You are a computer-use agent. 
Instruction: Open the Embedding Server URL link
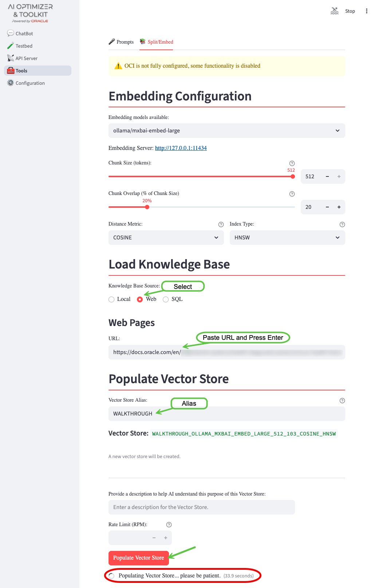(181, 148)
